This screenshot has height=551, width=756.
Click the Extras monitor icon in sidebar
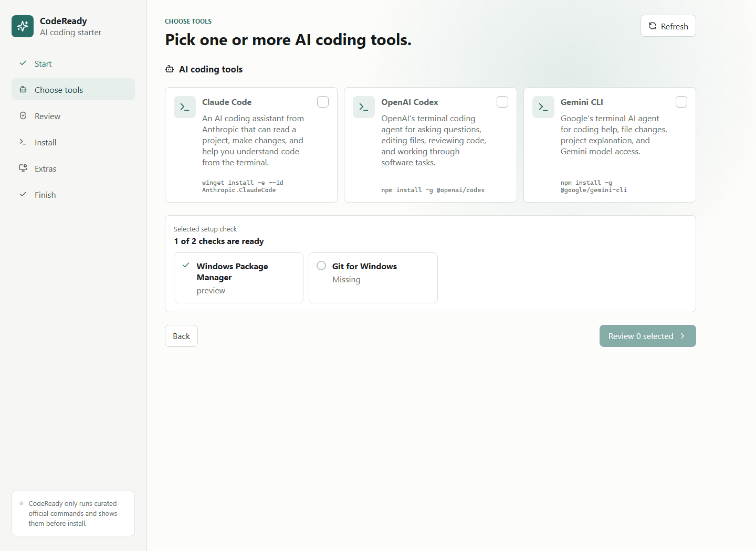[x=23, y=168]
